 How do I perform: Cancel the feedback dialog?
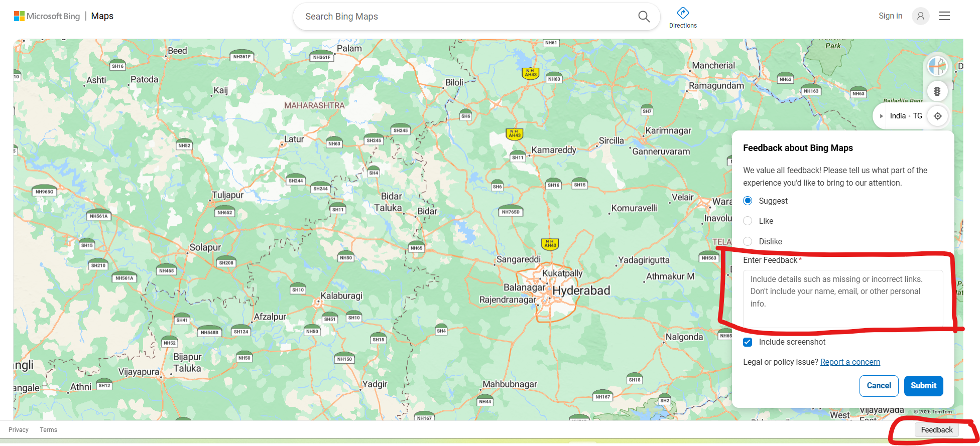click(x=879, y=386)
